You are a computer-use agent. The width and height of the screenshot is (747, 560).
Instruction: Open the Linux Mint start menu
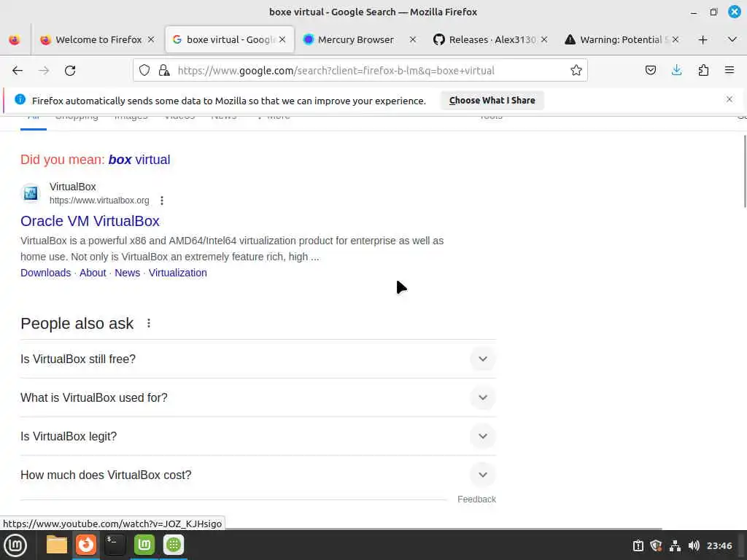(15, 545)
